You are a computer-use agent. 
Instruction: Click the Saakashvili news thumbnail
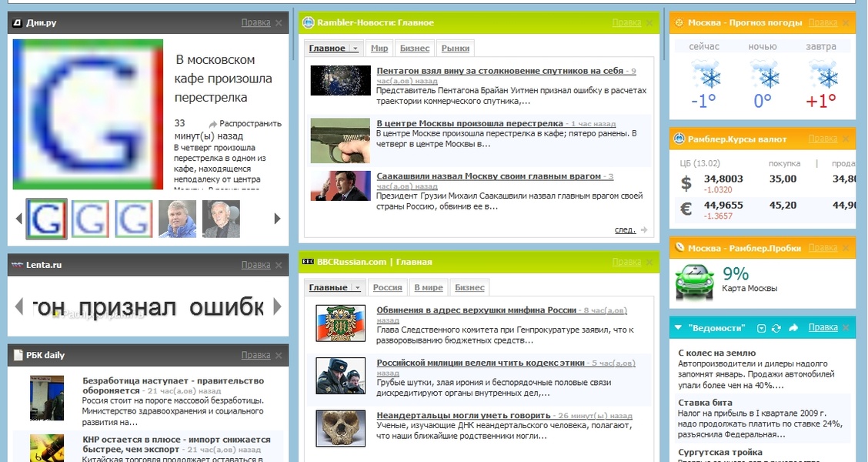[340, 186]
